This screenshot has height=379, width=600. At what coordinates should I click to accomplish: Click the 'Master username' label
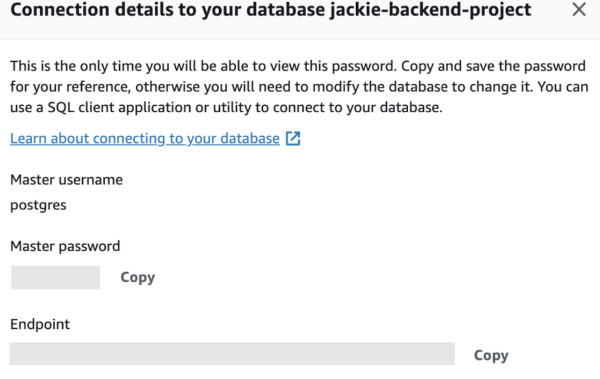66,180
